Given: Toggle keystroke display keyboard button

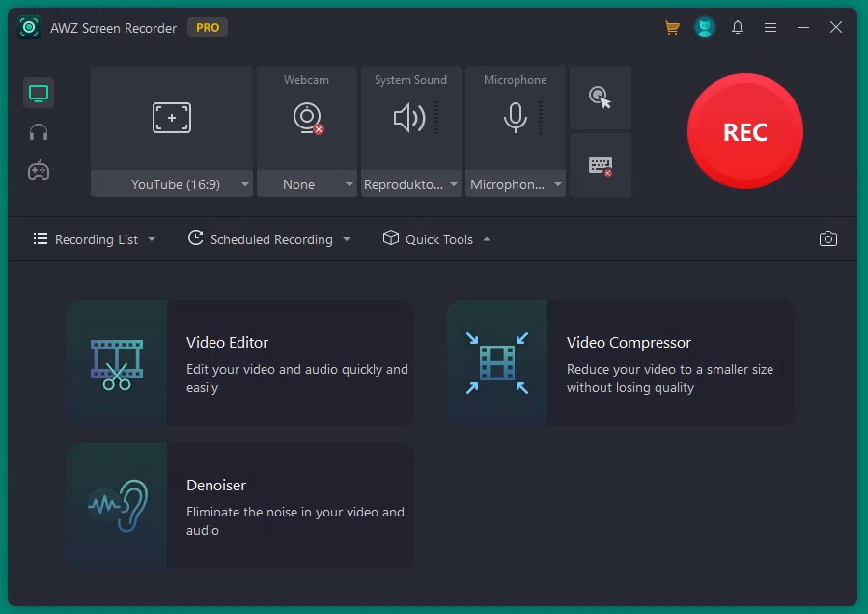Looking at the screenshot, I should tap(601, 165).
